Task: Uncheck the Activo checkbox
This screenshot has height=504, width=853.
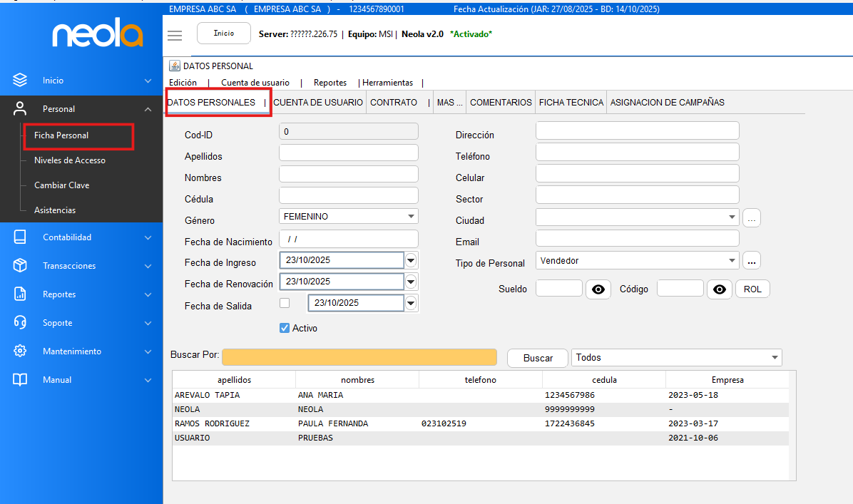Action: coord(285,328)
